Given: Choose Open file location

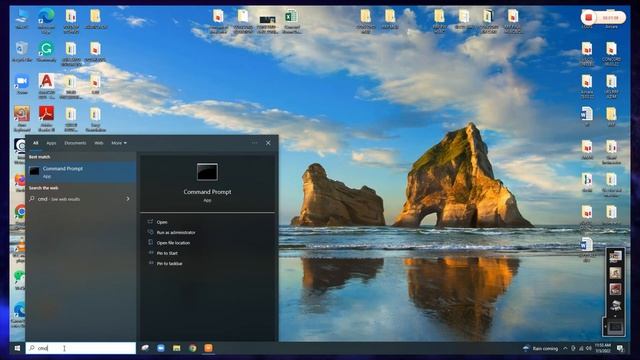Looking at the screenshot, I should coord(173,243).
